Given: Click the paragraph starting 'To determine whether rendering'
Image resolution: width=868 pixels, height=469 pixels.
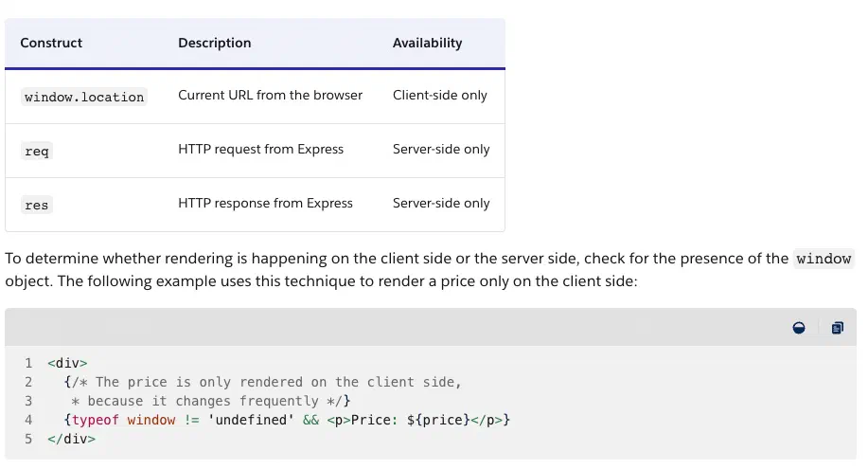Looking at the screenshot, I should tap(430, 269).
